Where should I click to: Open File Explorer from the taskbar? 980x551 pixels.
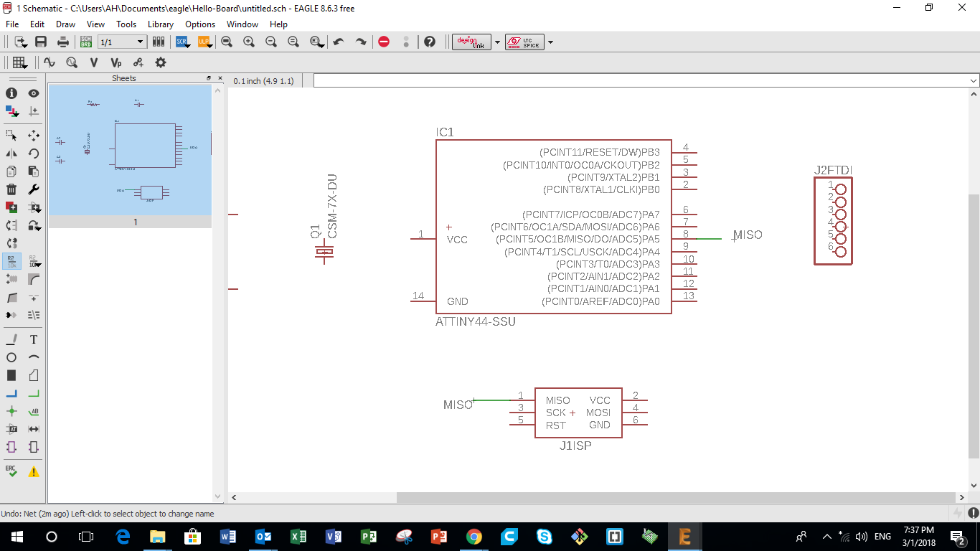point(158,536)
